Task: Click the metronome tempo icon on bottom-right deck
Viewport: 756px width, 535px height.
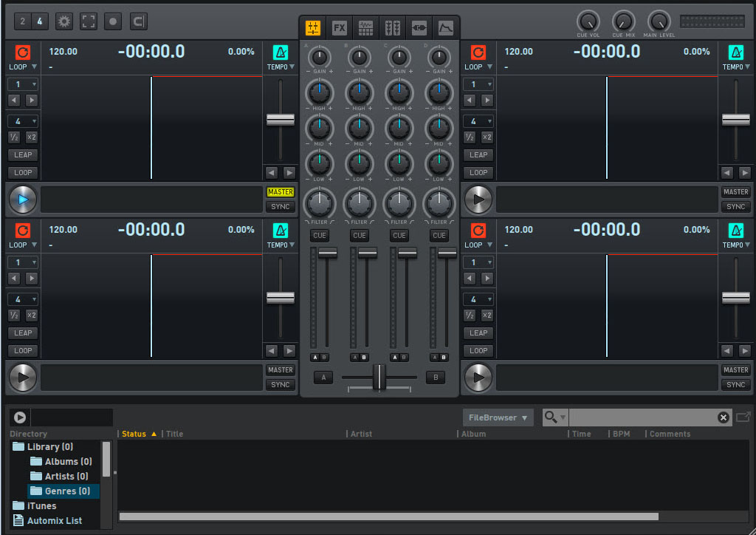Action: [736, 230]
